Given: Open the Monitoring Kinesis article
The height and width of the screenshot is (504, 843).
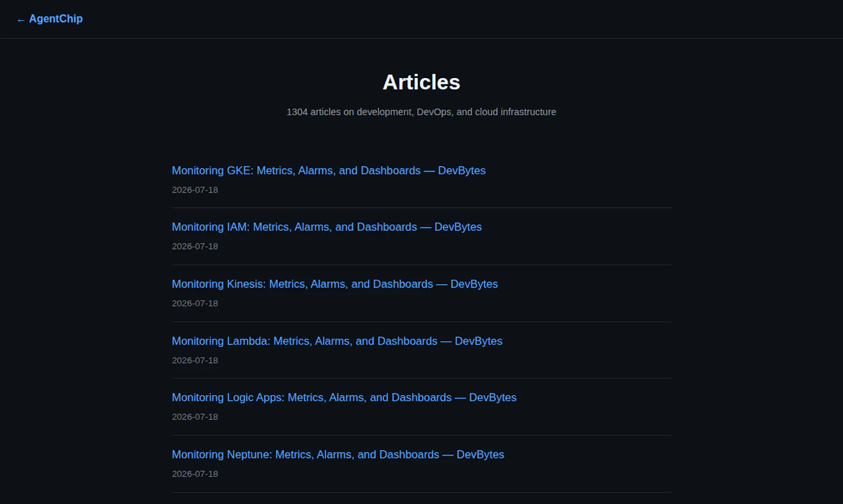Looking at the screenshot, I should (335, 284).
